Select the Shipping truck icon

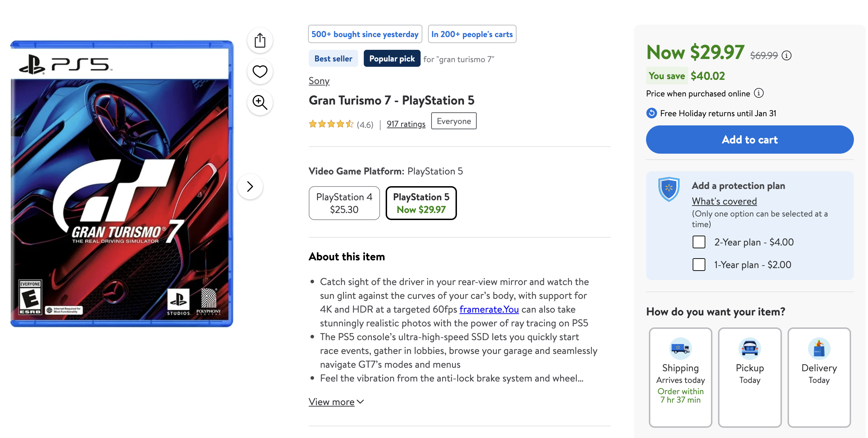(680, 348)
